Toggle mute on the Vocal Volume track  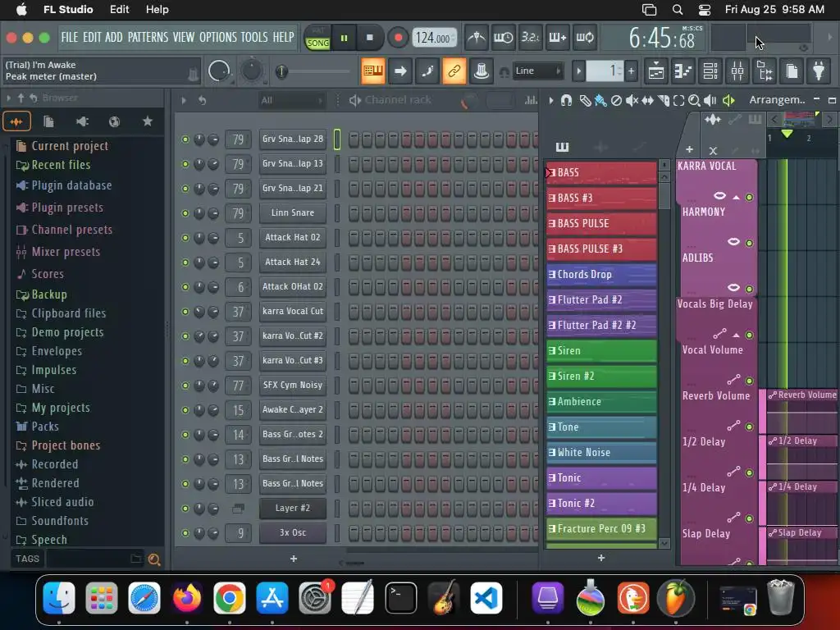[750, 381]
